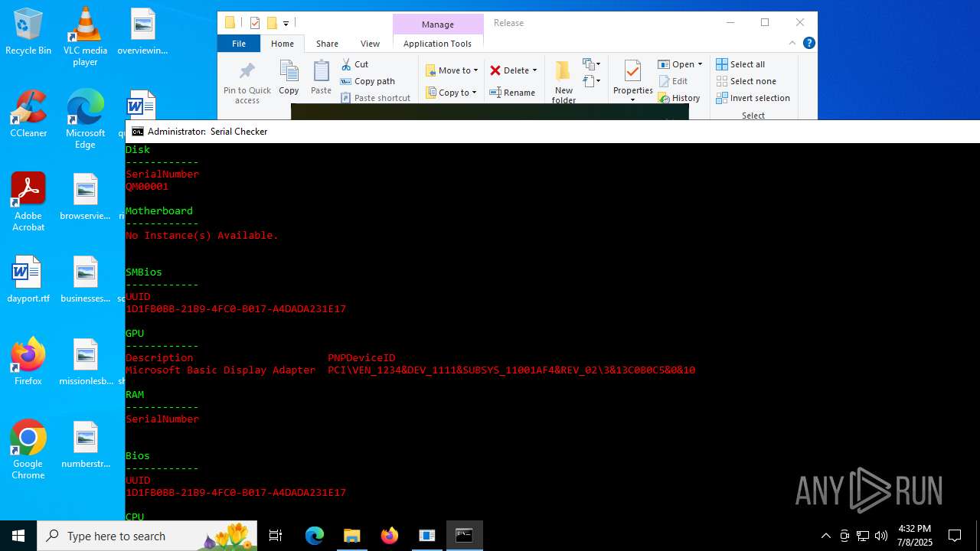980x551 pixels.
Task: Launch Firefox from the desktop
Action: coord(28,362)
